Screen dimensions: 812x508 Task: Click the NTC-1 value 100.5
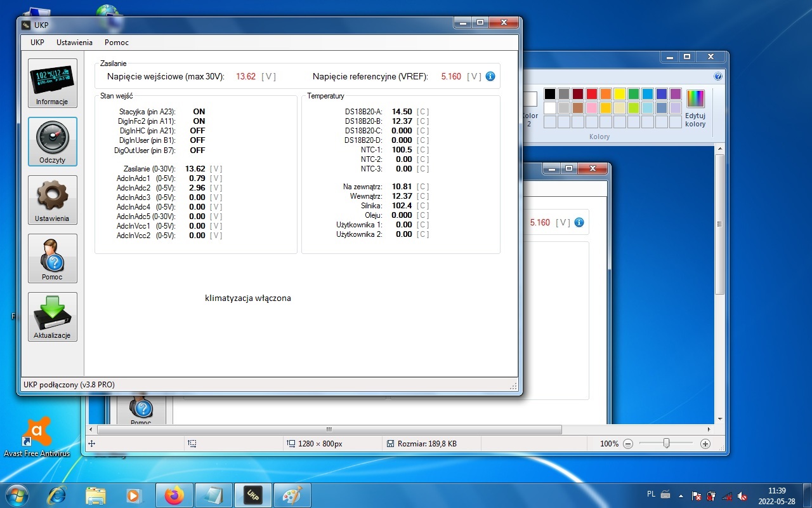click(402, 150)
